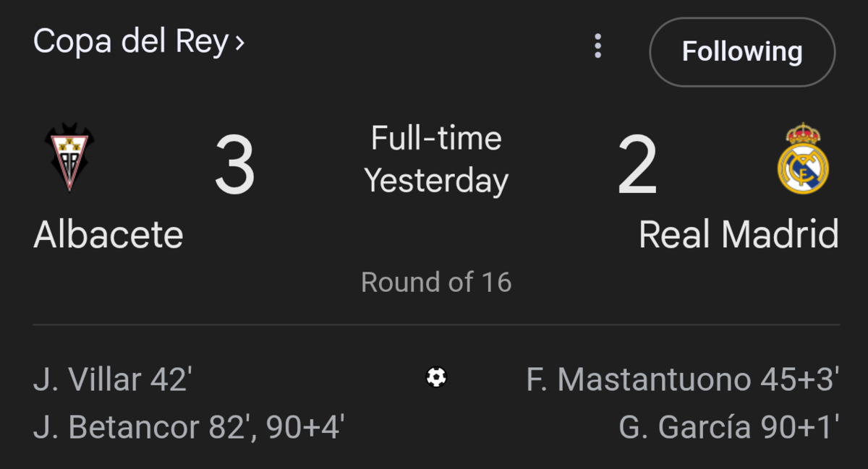Open the Copa del Rey competition link
Screen dimensions: 868x469
point(130,42)
